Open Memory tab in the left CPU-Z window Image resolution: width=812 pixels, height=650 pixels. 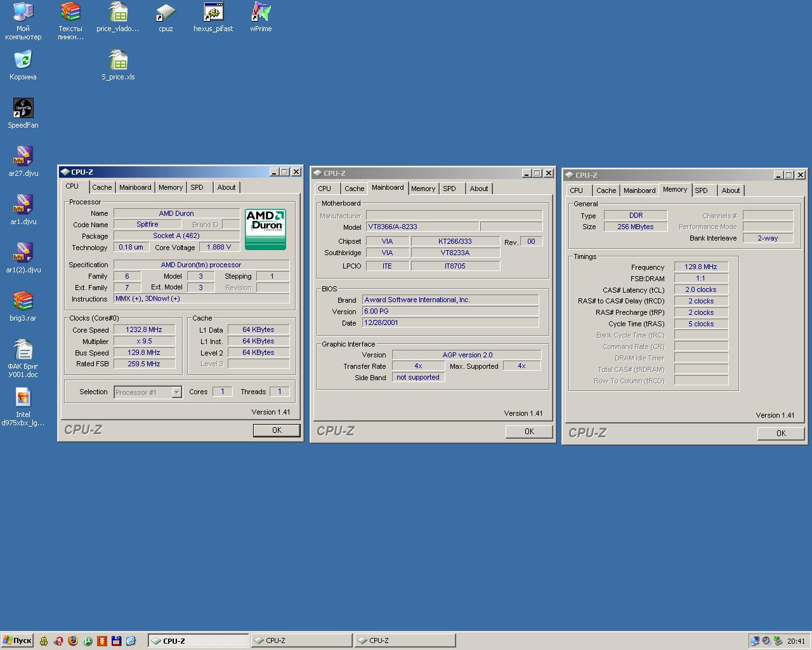coord(171,187)
